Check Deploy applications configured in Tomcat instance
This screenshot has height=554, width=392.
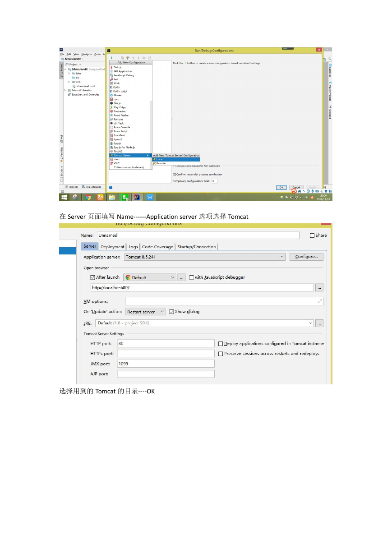pos(221,344)
